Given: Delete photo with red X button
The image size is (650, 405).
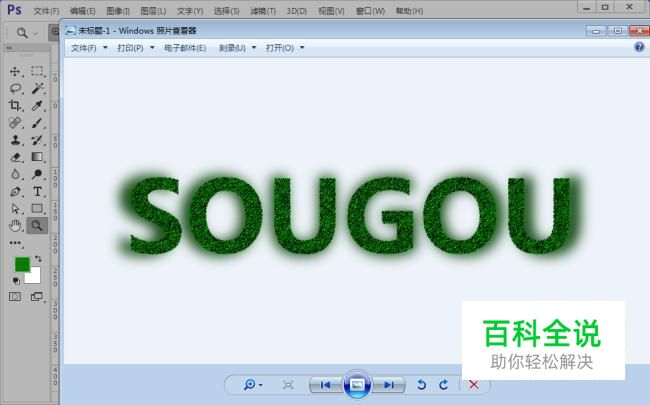Looking at the screenshot, I should 474,385.
